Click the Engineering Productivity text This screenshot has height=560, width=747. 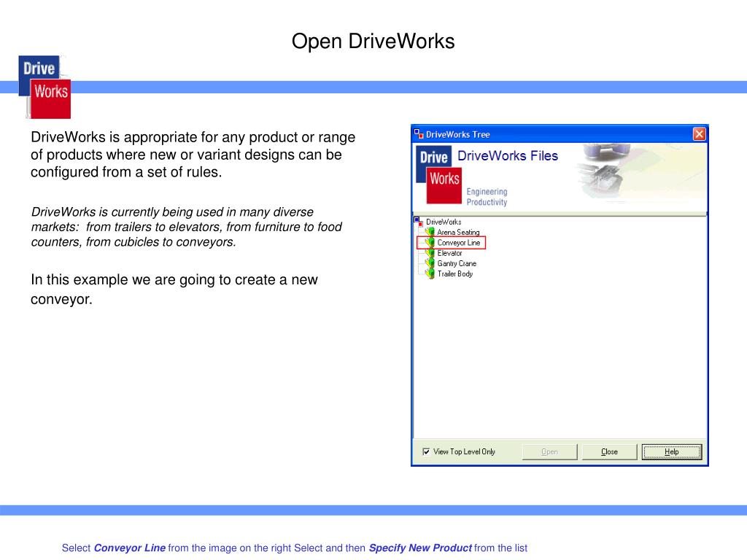[487, 197]
